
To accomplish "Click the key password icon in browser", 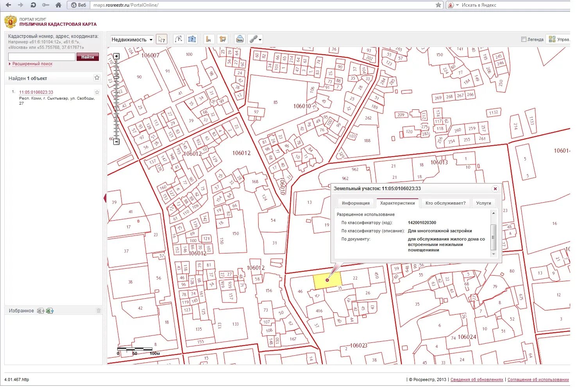I will [x=46, y=5].
